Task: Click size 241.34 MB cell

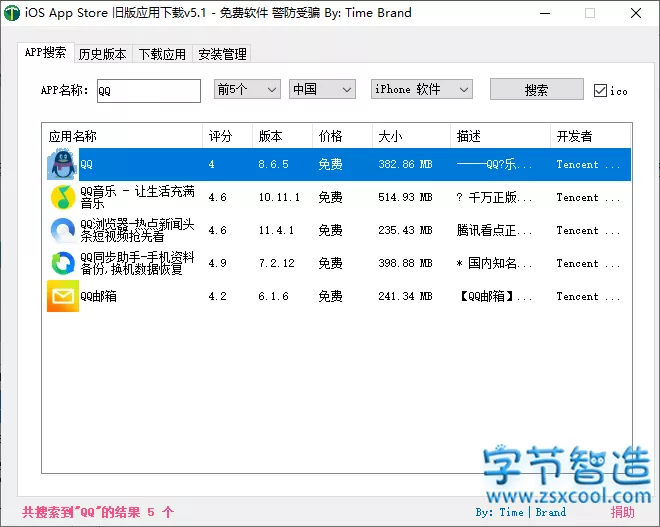Action: tap(405, 296)
